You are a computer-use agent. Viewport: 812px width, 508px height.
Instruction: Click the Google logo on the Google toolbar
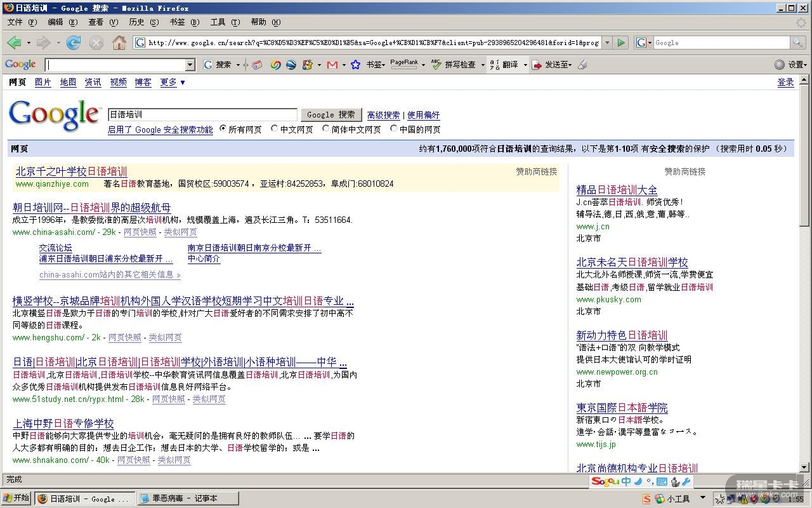point(20,64)
